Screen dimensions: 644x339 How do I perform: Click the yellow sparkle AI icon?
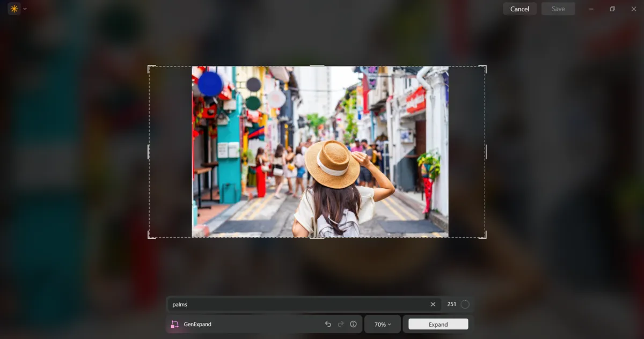click(x=13, y=9)
